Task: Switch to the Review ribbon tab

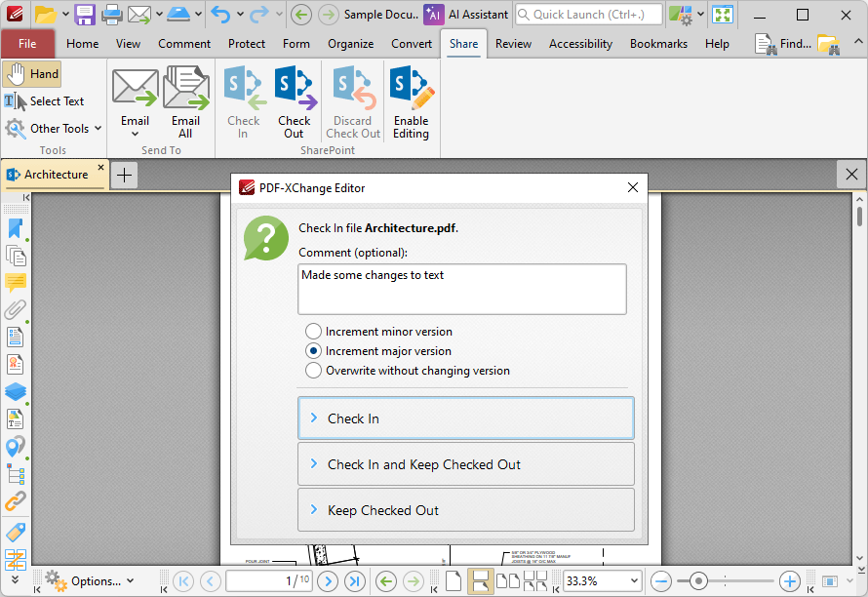Action: 513,44
